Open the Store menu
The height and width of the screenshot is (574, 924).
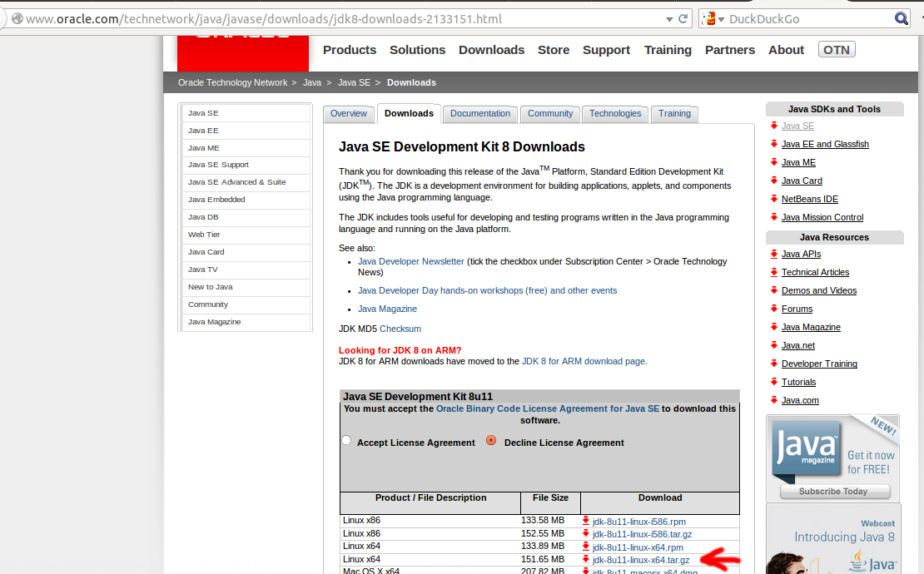click(554, 50)
